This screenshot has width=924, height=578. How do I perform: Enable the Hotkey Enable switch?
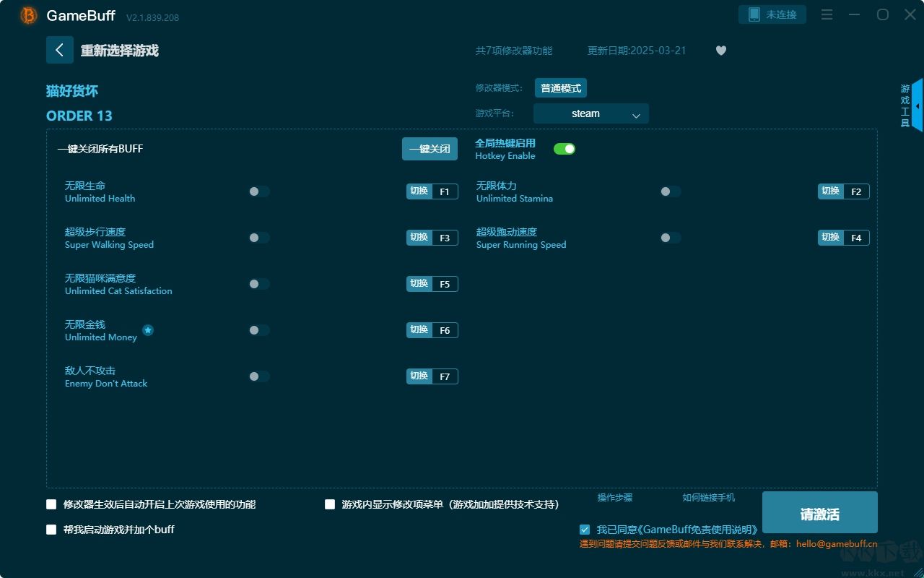[x=565, y=148]
